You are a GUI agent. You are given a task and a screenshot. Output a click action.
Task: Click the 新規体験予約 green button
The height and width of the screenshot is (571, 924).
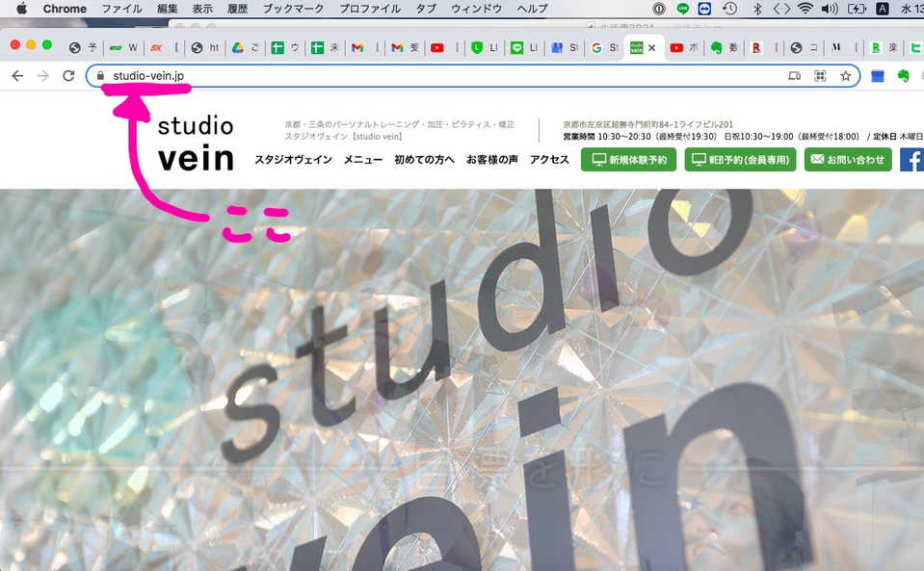pyautogui.click(x=629, y=160)
